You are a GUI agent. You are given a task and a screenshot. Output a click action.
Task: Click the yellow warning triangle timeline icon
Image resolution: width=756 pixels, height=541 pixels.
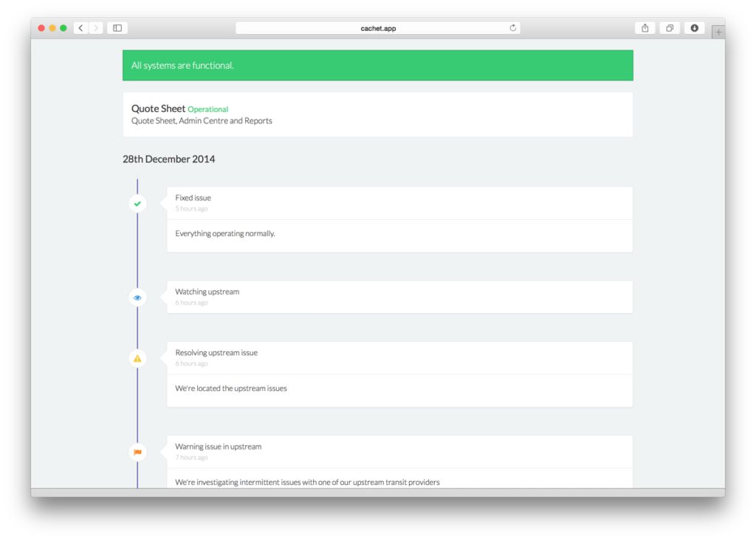(137, 359)
